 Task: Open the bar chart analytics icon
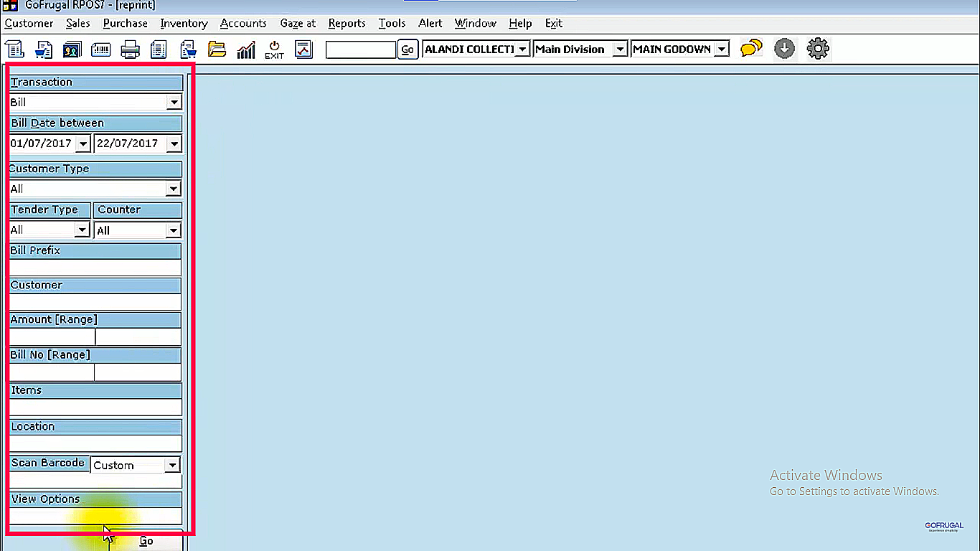tap(246, 50)
